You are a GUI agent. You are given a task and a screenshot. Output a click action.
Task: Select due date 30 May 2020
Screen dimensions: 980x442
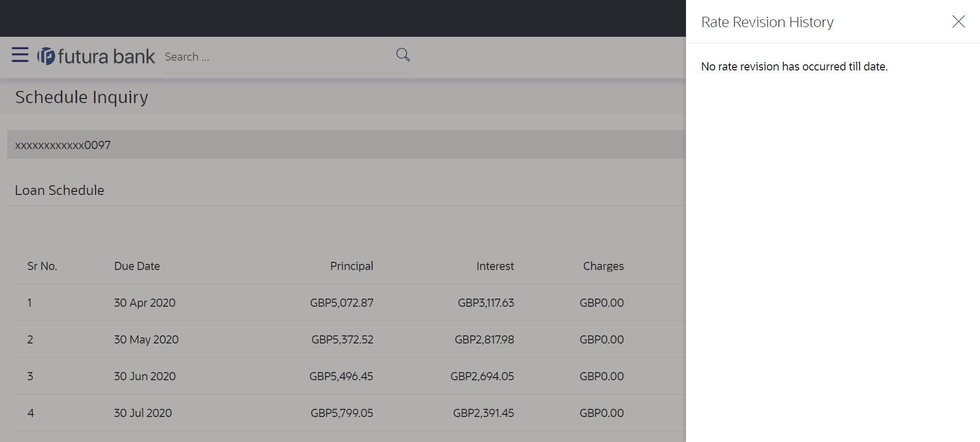tap(146, 339)
